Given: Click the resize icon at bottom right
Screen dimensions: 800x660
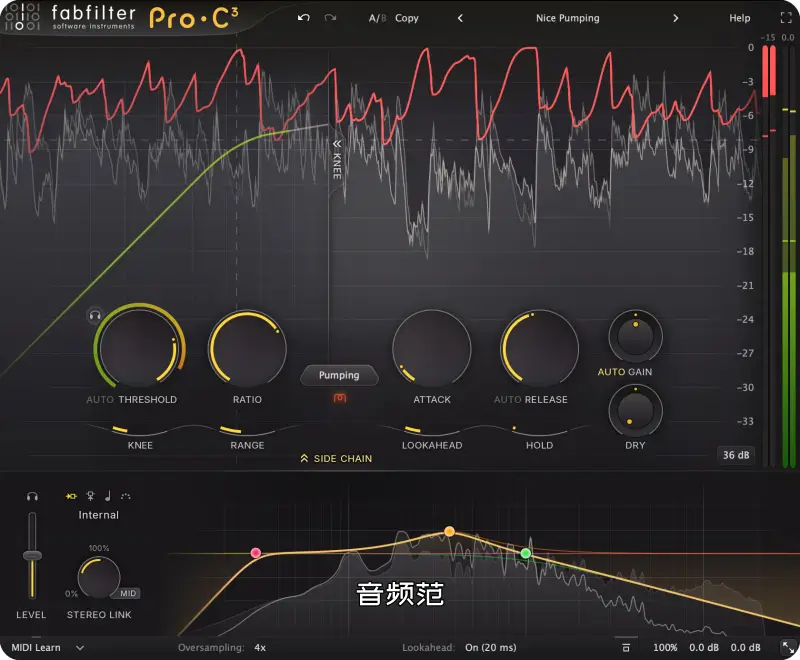Looking at the screenshot, I should pos(787,648).
